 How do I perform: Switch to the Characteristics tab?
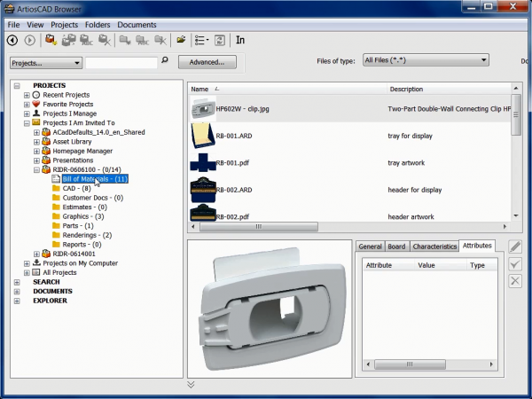point(434,246)
